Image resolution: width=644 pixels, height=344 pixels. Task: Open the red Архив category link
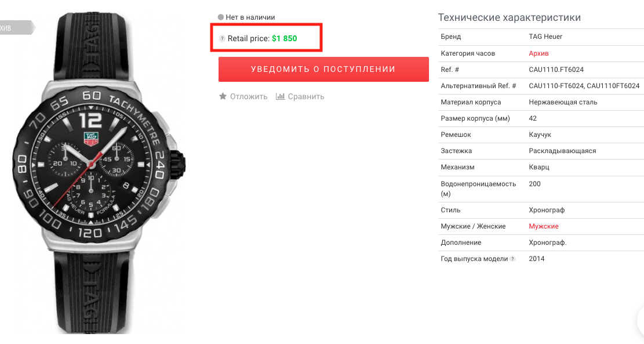pos(539,53)
